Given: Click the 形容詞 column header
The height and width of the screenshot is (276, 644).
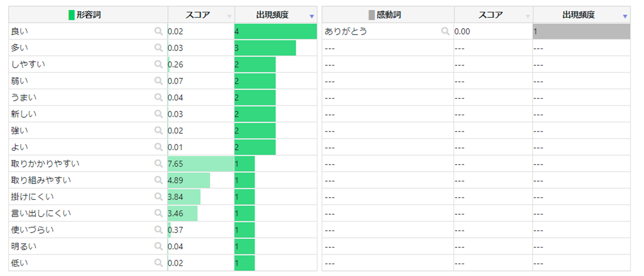Looking at the screenshot, I should pos(88,15).
